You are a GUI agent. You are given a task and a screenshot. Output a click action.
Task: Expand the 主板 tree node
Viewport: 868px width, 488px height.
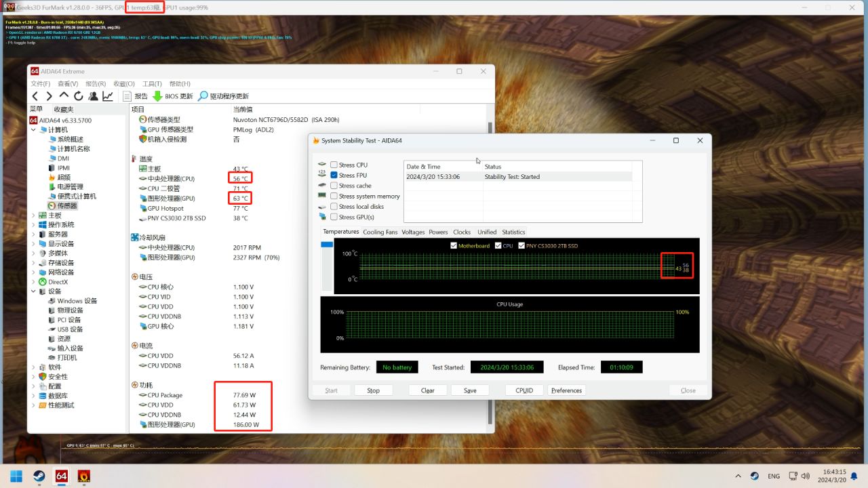tap(33, 215)
